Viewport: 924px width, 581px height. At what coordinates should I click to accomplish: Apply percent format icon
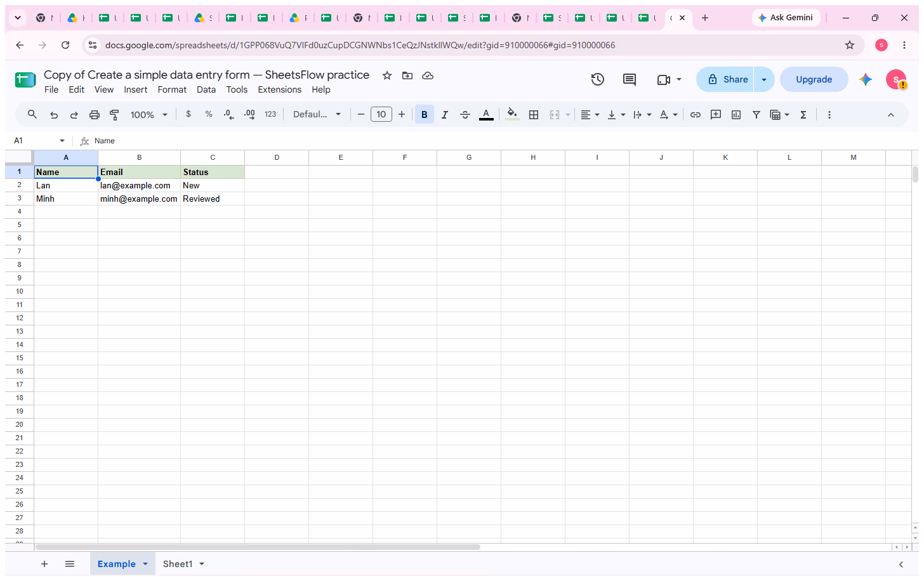[x=209, y=114]
